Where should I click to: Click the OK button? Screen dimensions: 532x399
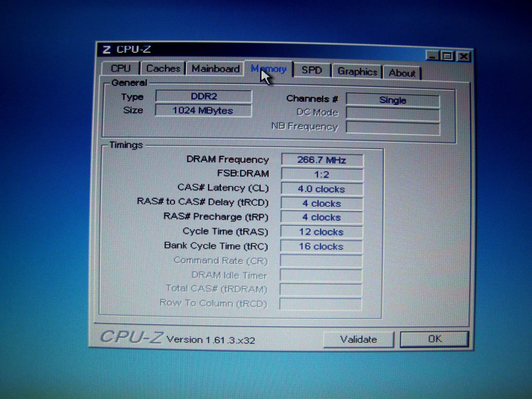click(434, 339)
